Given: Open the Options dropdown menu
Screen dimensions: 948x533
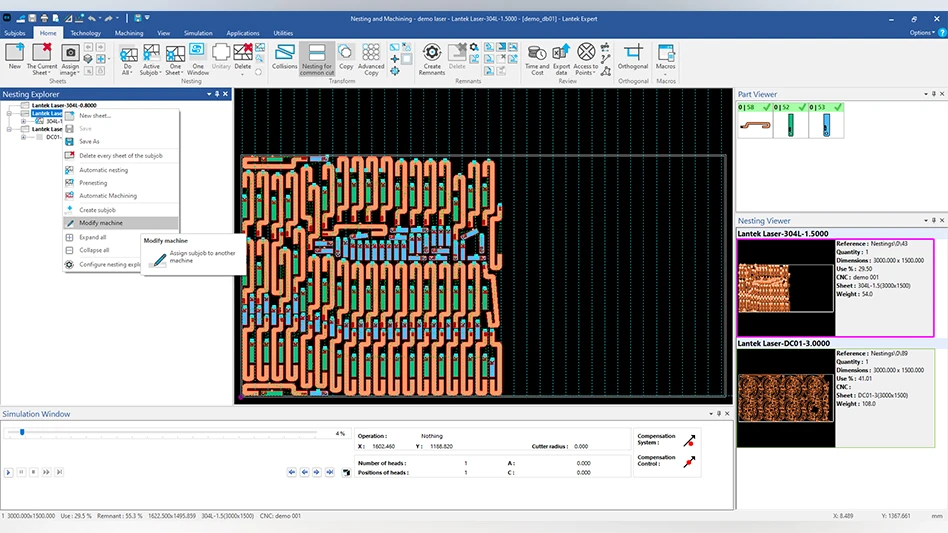Looking at the screenshot, I should (921, 33).
